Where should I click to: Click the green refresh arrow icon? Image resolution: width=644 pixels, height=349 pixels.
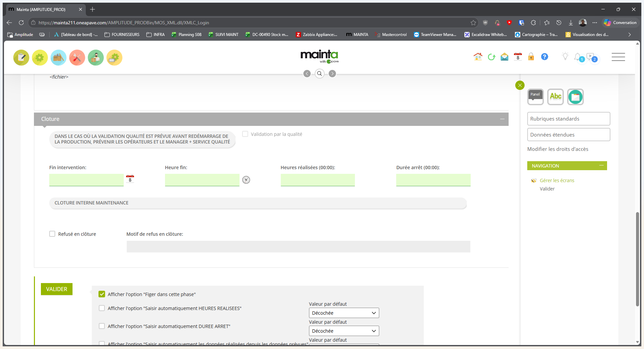tap(491, 57)
